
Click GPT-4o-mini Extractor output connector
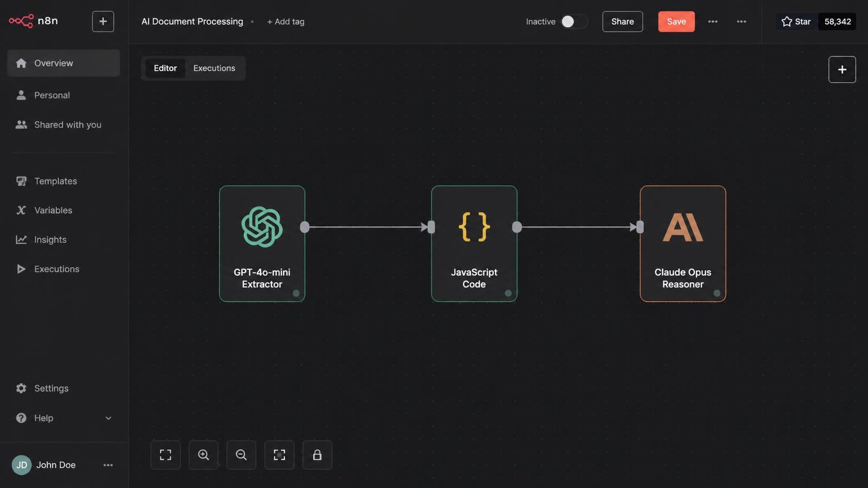(x=305, y=227)
